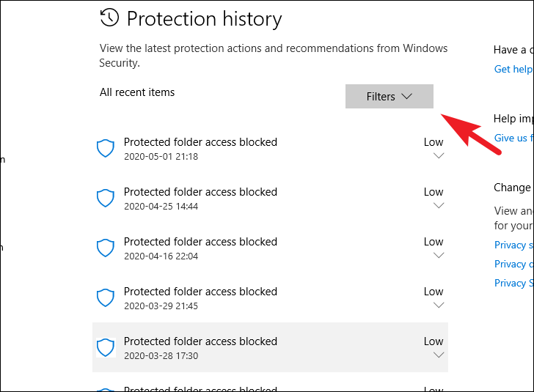534x392 pixels.
Task: Select blocked entry dated 2020-04-16 22:04
Action: click(200, 248)
